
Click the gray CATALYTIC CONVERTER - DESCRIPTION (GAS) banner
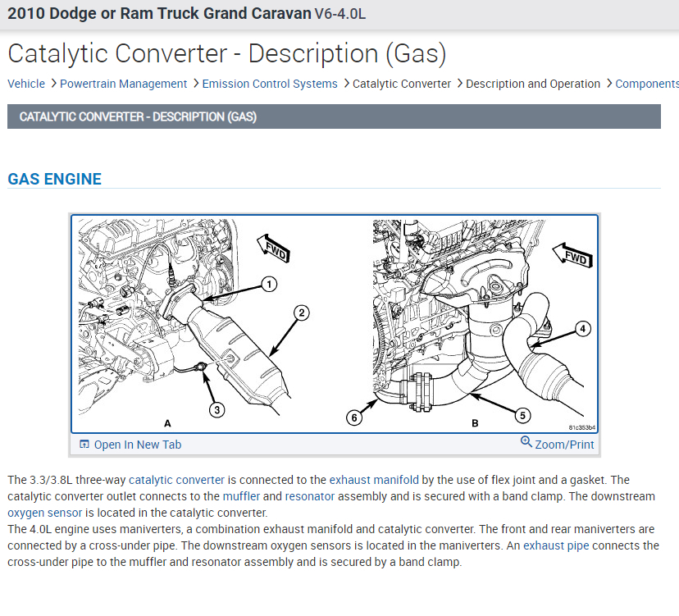click(334, 116)
